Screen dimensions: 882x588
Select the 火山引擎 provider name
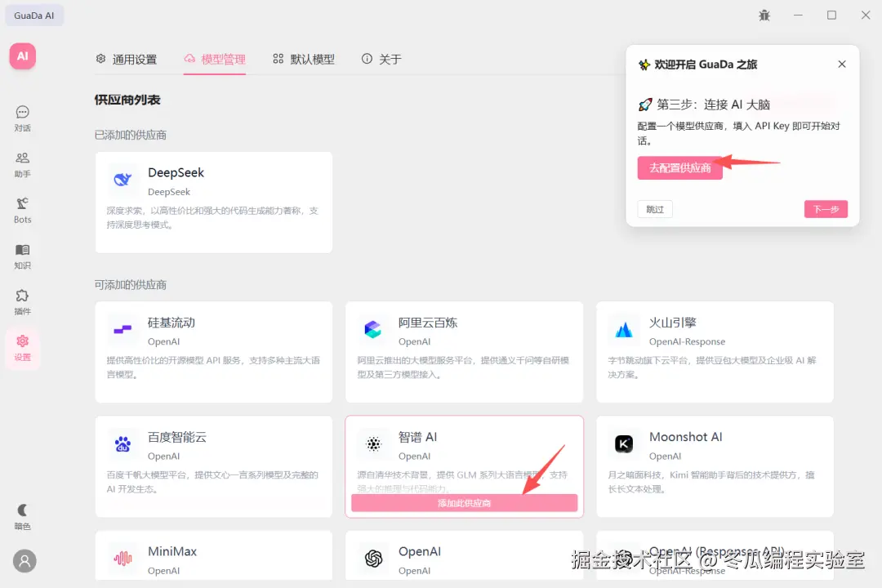[x=673, y=323]
